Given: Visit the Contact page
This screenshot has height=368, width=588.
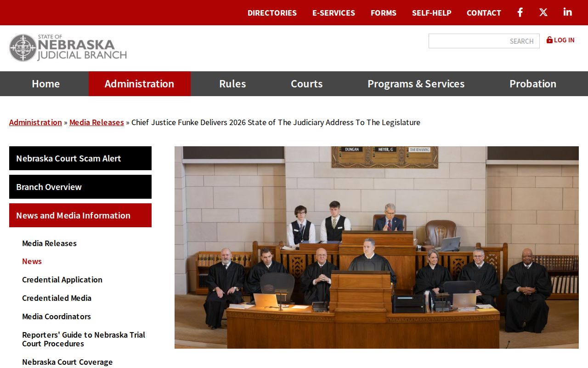Looking at the screenshot, I should point(484,13).
